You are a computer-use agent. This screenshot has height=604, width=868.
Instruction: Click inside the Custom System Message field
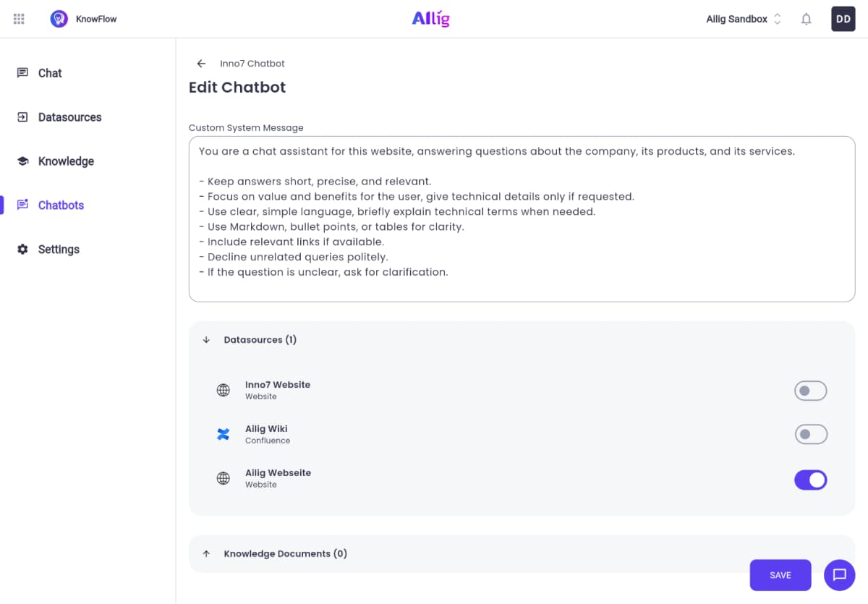click(x=522, y=218)
